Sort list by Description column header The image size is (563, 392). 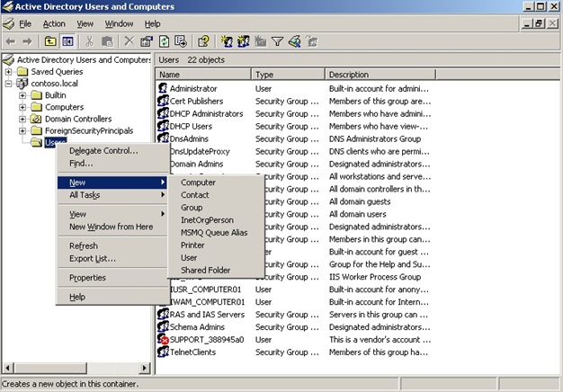(x=380, y=75)
